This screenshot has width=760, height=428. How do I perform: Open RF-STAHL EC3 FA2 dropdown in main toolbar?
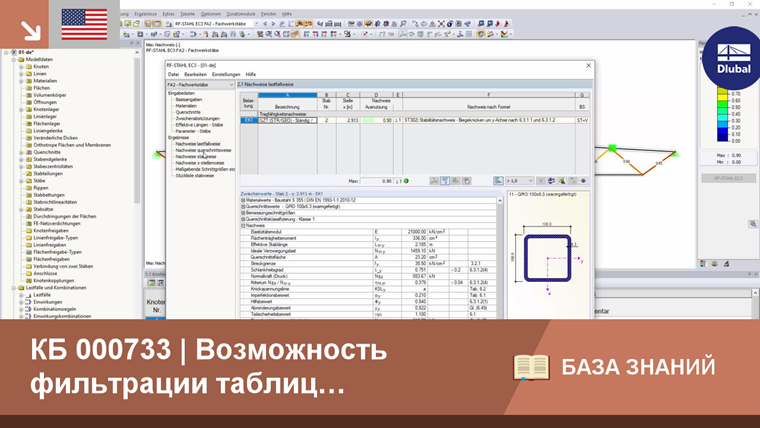click(x=256, y=24)
